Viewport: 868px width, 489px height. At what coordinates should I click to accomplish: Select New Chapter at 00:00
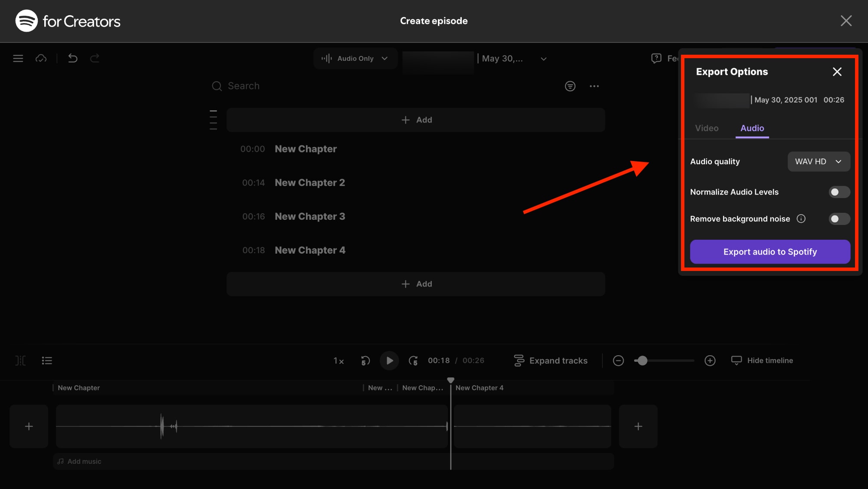click(306, 149)
